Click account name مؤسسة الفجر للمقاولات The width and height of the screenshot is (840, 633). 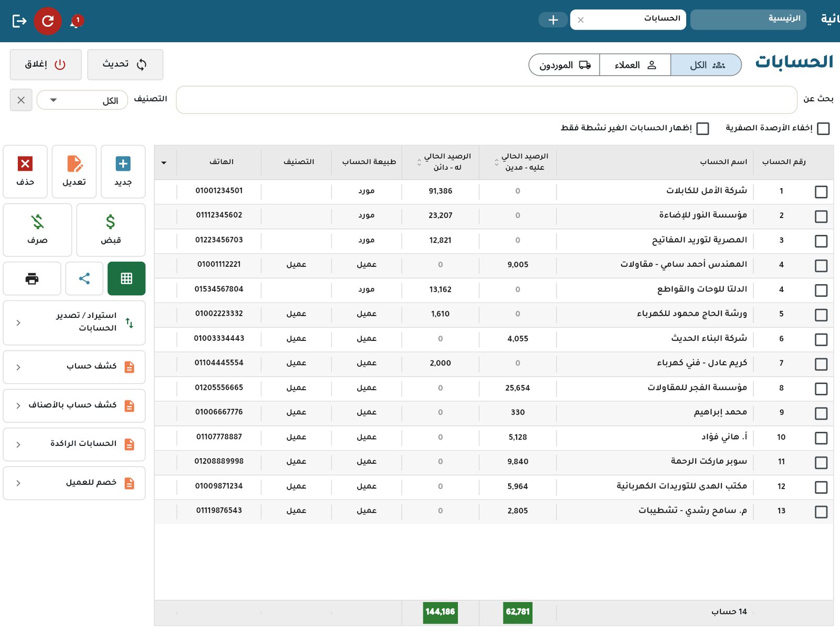pyautogui.click(x=697, y=388)
